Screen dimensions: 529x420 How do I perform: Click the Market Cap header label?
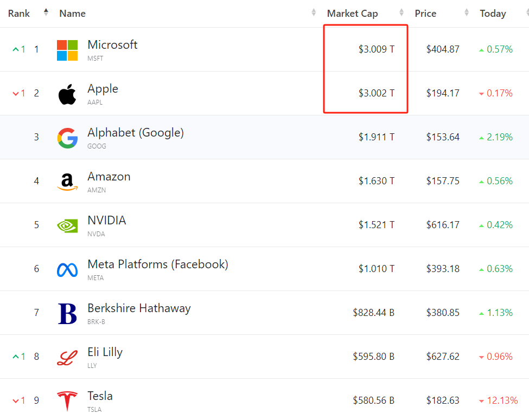click(352, 14)
